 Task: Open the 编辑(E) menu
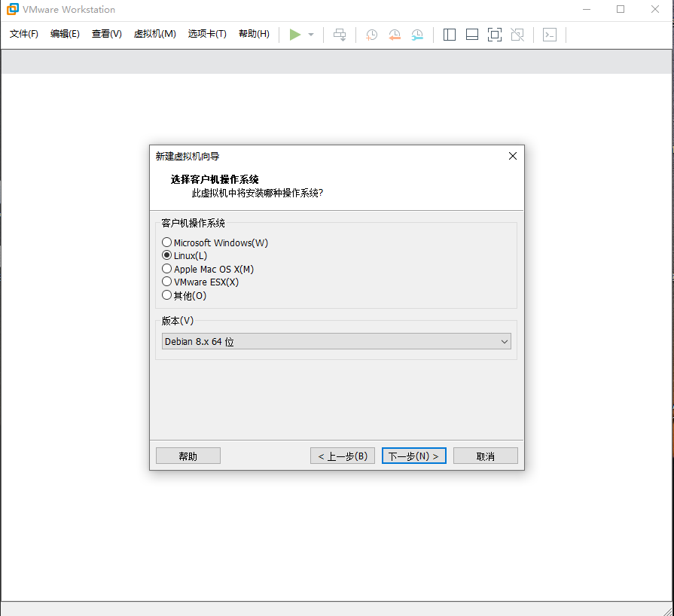tap(65, 34)
